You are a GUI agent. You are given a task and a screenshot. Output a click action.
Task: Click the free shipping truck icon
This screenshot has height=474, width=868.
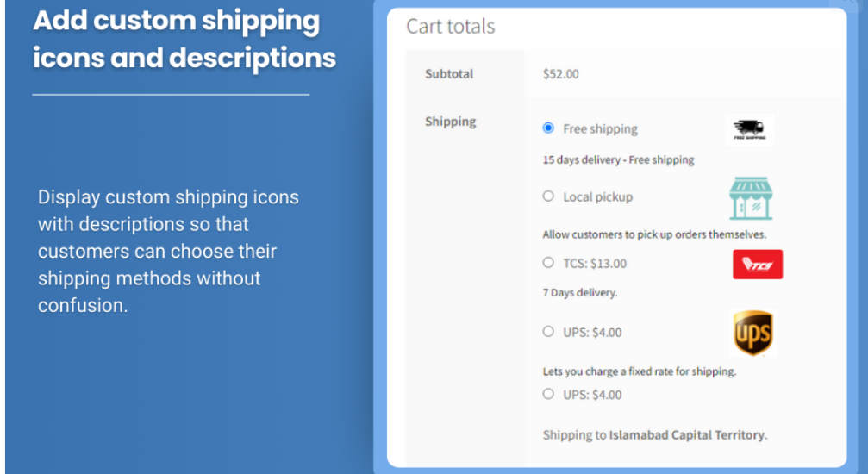750,129
